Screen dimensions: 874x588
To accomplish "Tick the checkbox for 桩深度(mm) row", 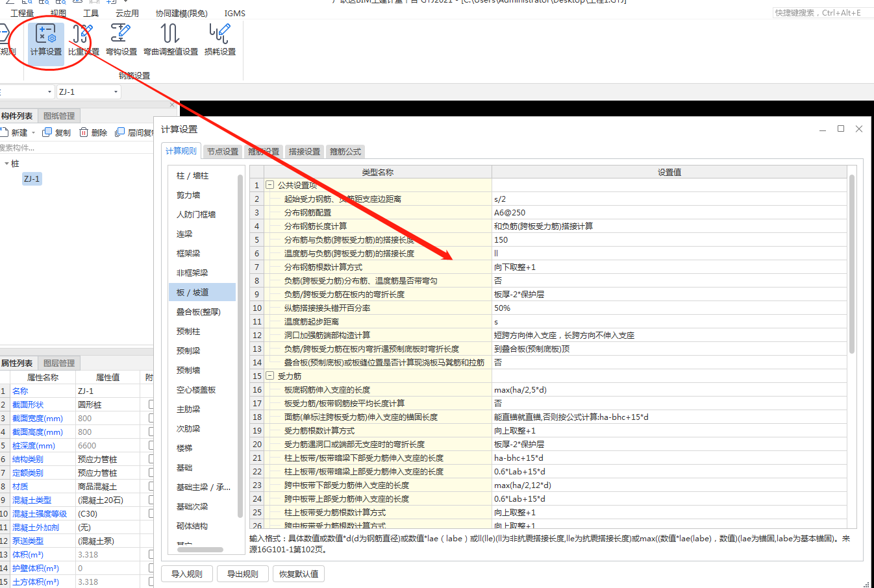I will pos(151,445).
